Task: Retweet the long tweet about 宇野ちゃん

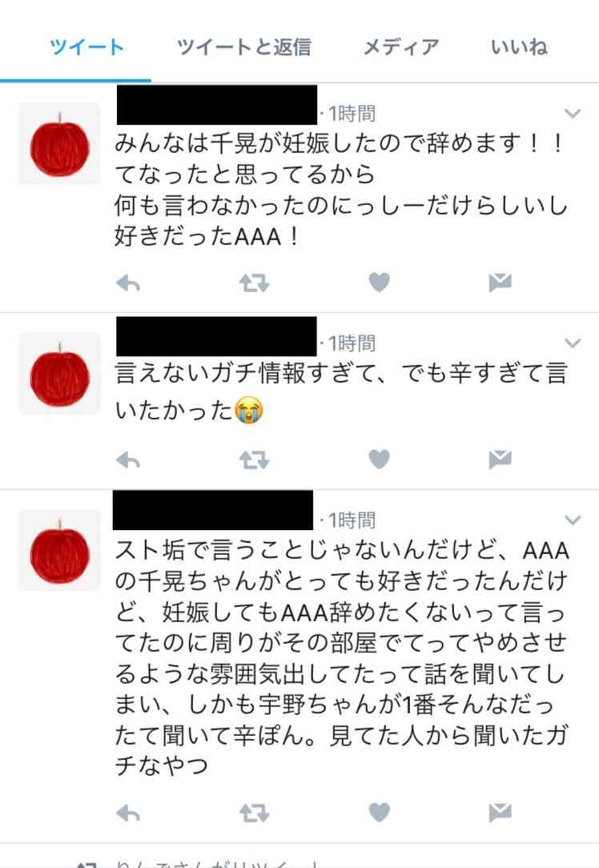Action: 254,814
